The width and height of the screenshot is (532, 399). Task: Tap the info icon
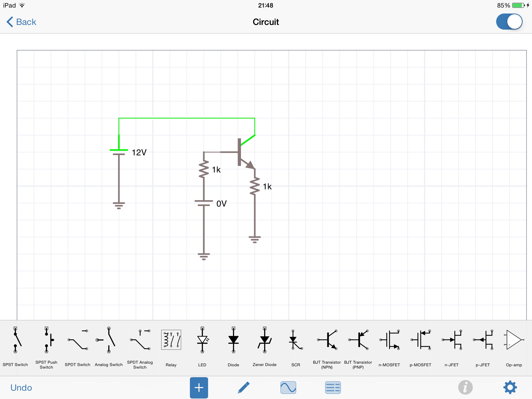(465, 388)
